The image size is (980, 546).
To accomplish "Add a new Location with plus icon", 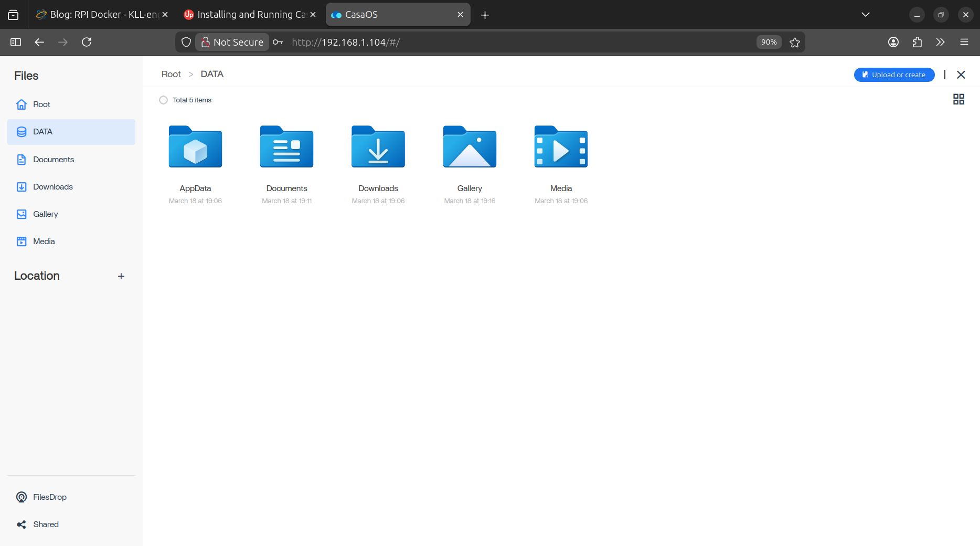I will [x=121, y=276].
